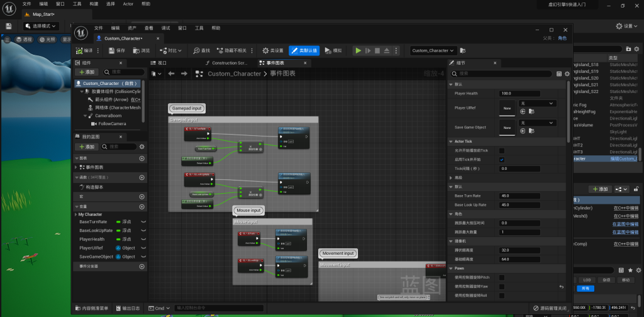Reset 使用控制器旋转Yaw to default arrow
The height and width of the screenshot is (317, 644).
(x=562, y=287)
